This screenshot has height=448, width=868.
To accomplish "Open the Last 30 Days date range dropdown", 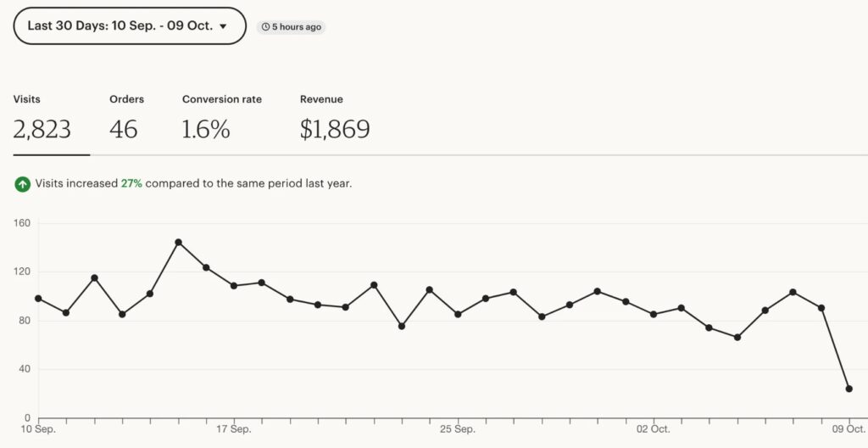I will point(129,26).
